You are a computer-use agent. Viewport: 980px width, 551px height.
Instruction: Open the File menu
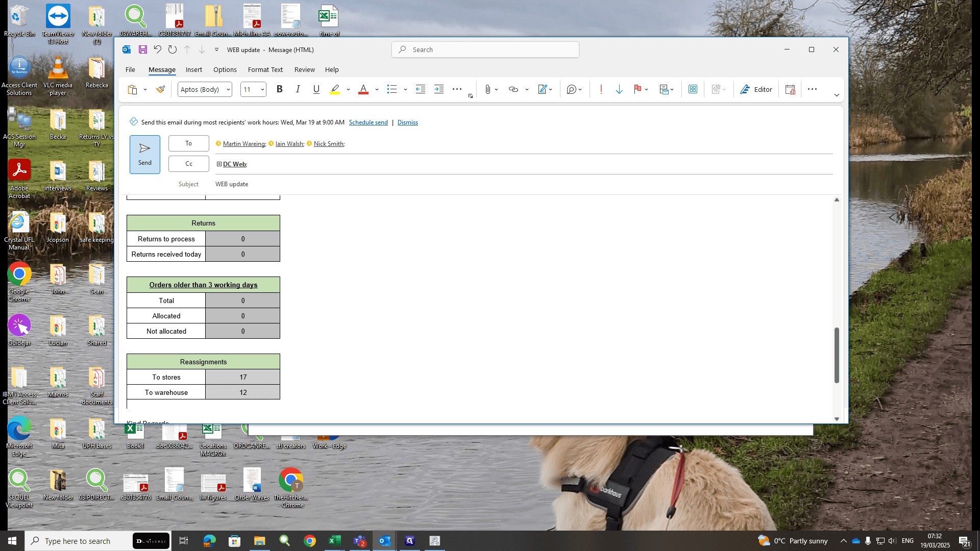[131, 70]
